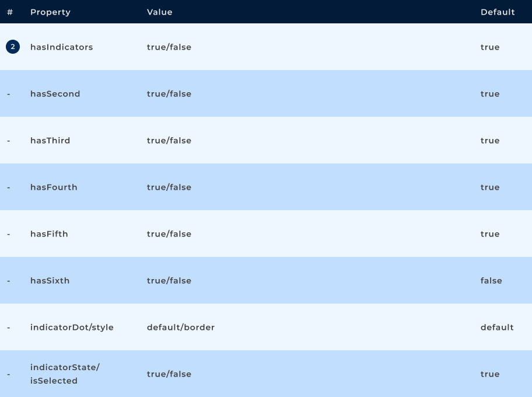This screenshot has width=532, height=397.
Task: Click the hasFourth property label
Action: 54,187
